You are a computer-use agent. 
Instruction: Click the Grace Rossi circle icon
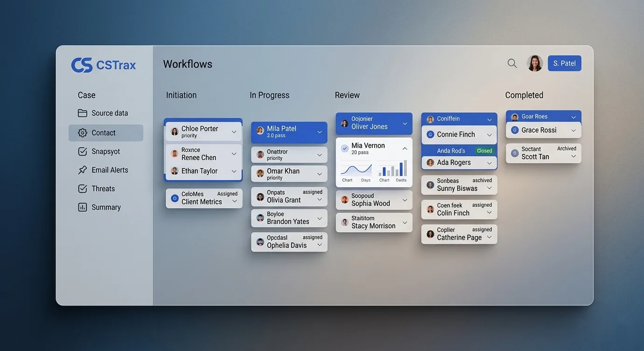(515, 130)
